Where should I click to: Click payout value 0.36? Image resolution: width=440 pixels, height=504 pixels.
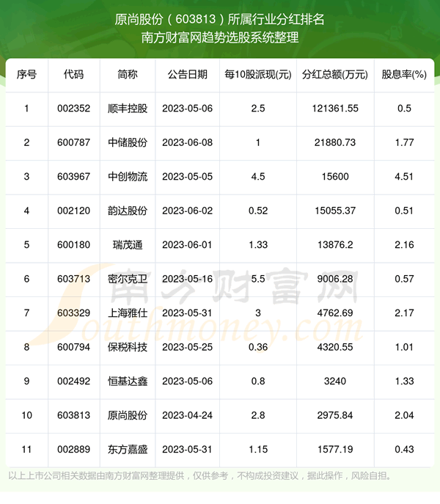point(258,347)
